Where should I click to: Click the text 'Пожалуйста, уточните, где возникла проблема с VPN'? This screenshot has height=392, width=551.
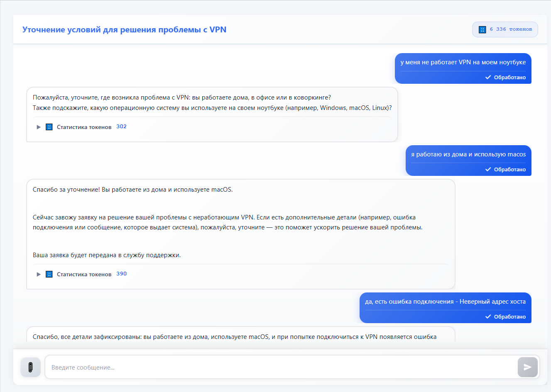pos(111,97)
